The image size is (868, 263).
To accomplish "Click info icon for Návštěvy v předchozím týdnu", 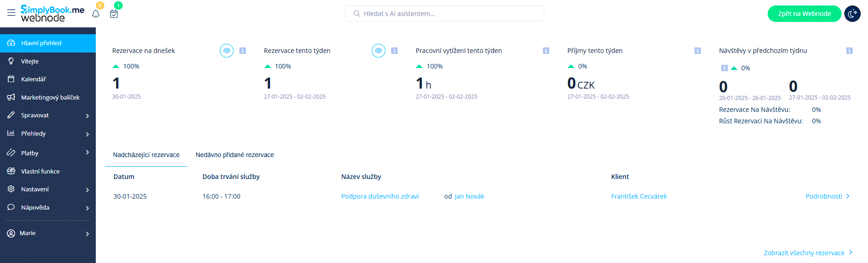I will pos(849,51).
